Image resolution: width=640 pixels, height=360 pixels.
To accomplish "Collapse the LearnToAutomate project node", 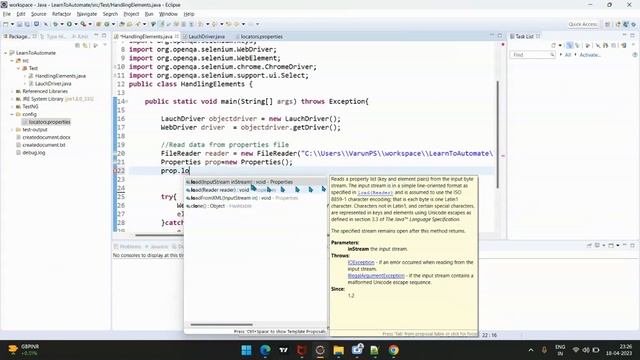I will pos(6,53).
